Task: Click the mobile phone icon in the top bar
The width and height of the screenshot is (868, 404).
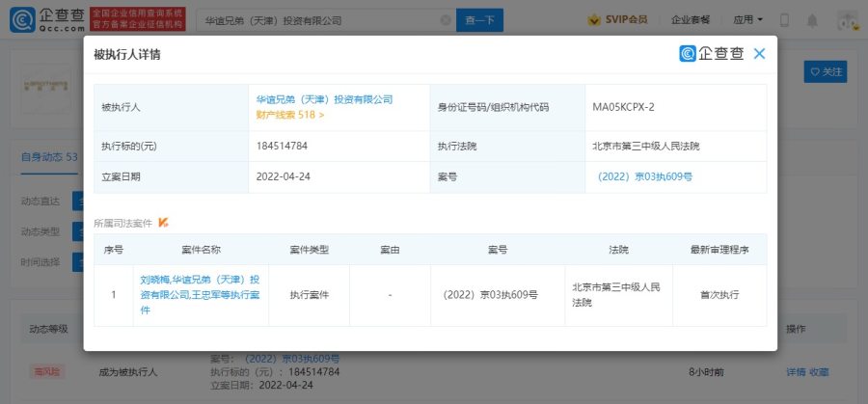Action: 784,19
